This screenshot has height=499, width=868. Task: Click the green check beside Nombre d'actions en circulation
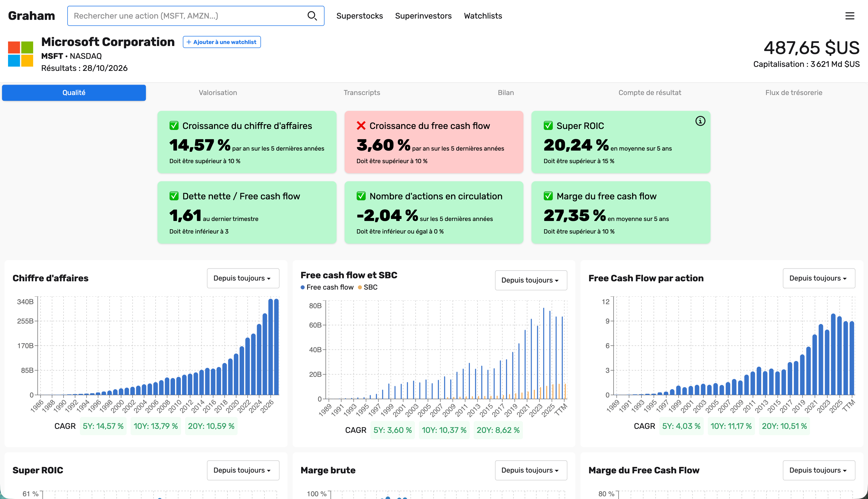pyautogui.click(x=361, y=196)
